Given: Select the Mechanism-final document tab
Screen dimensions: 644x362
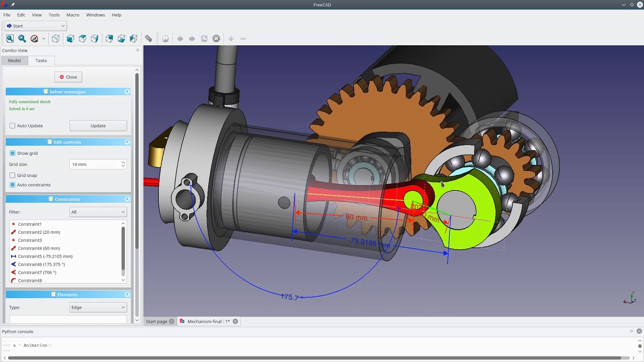Looking at the screenshot, I should [208, 321].
